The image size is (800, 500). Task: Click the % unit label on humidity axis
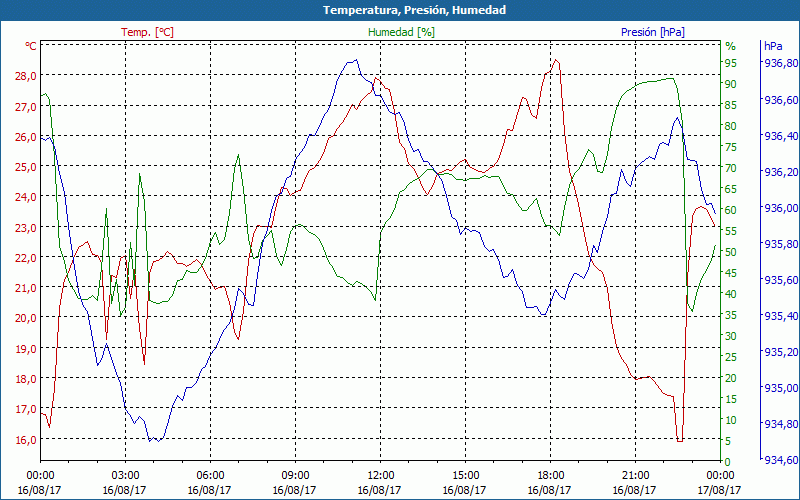coord(731,46)
